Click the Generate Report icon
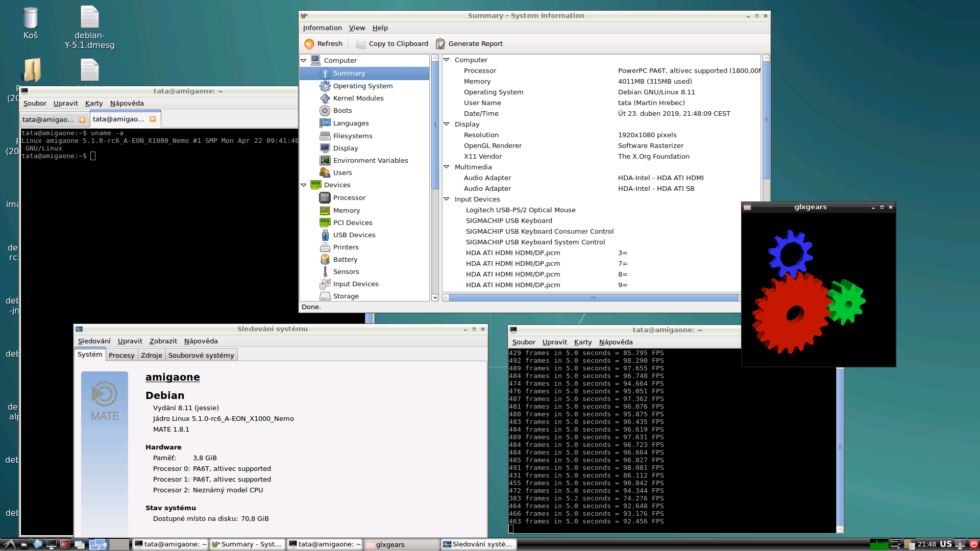The height and width of the screenshot is (551, 980). tap(440, 44)
